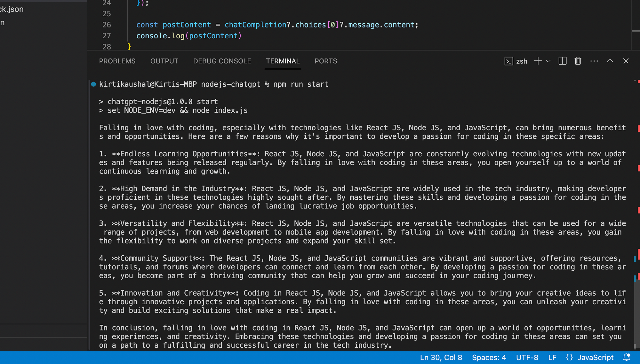The image size is (640, 364).
Task: Change indentation via Spaces: 4
Action: (489, 357)
